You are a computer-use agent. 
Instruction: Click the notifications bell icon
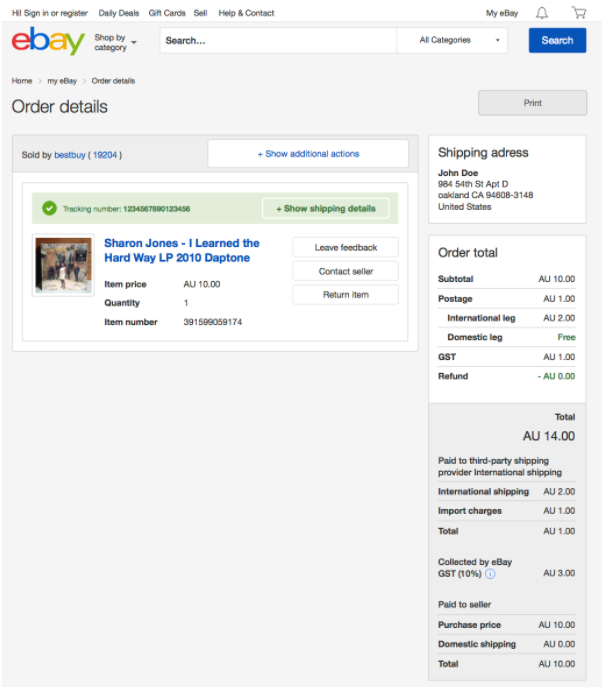tap(542, 13)
